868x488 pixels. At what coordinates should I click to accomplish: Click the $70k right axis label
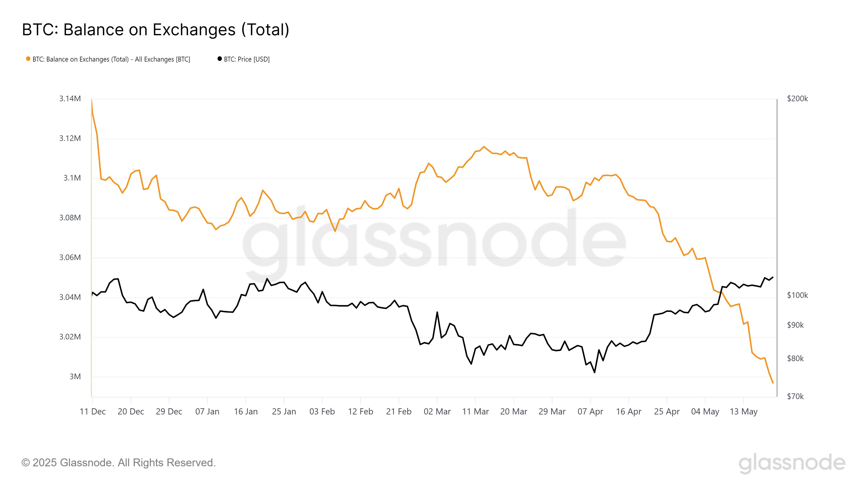(795, 396)
